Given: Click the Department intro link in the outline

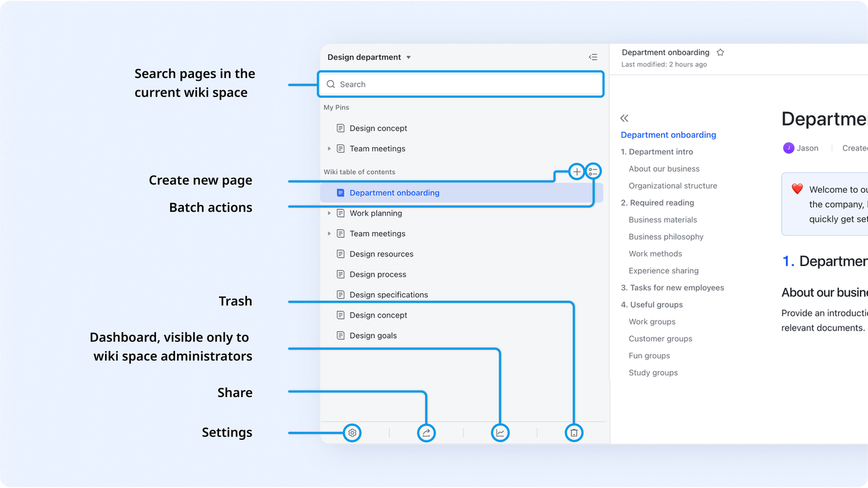Looking at the screenshot, I should tap(656, 151).
